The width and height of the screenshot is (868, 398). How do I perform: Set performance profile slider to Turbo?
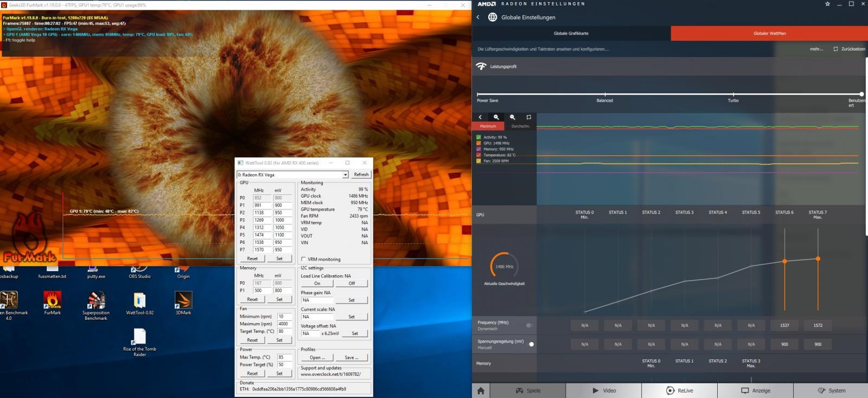point(733,94)
